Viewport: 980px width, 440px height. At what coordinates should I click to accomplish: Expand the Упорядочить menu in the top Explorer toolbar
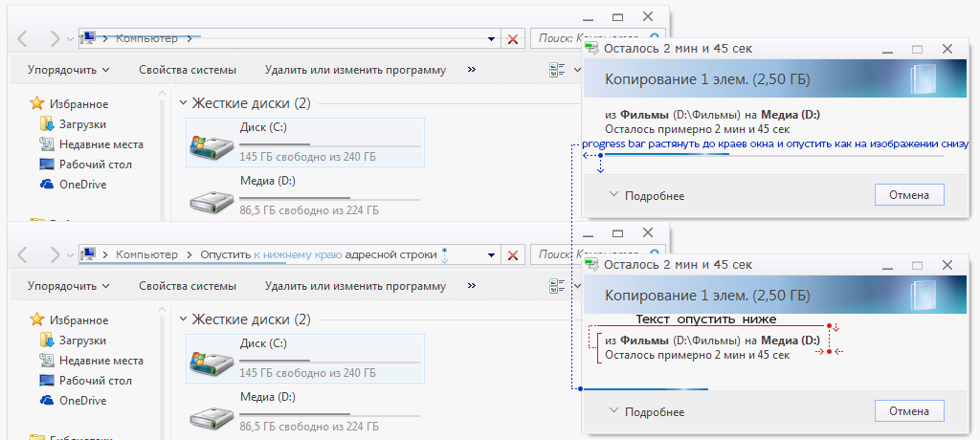(68, 70)
